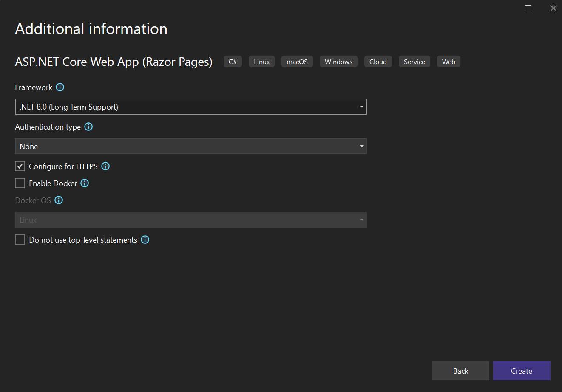Click the Docker OS Linux dropdown
Viewport: 562px width, 392px height.
(190, 220)
